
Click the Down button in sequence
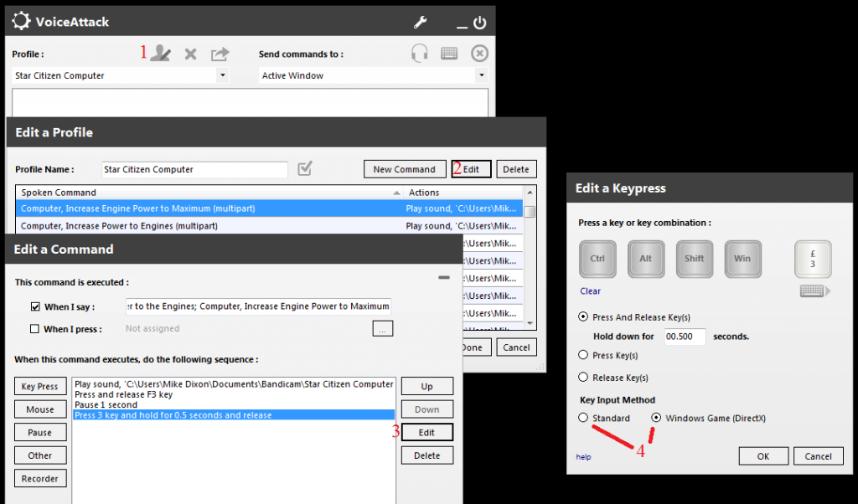426,409
